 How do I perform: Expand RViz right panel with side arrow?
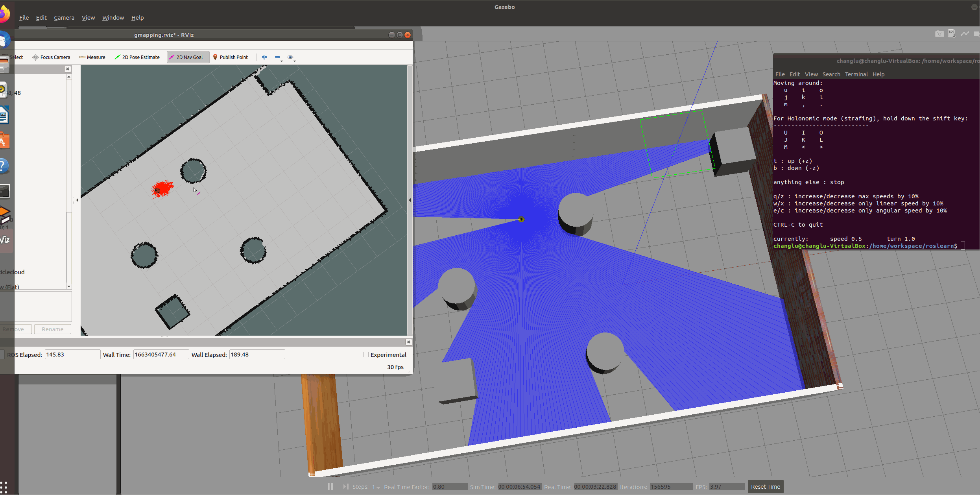click(x=410, y=200)
